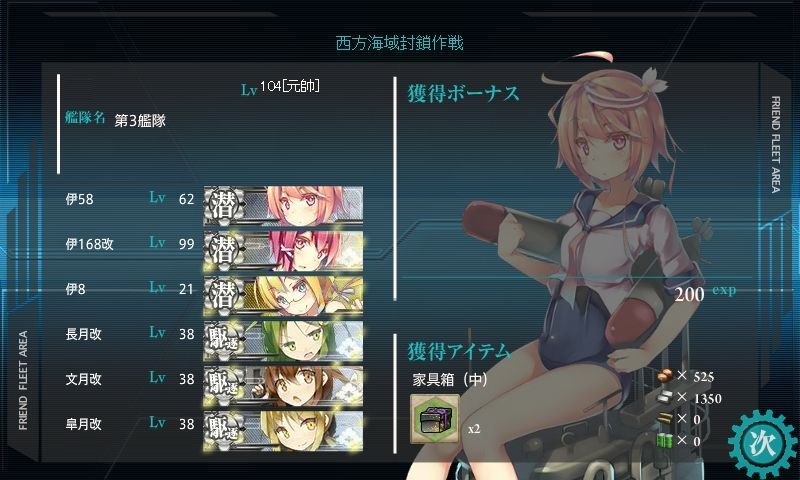Click the fuel resource icon beside 525
This screenshot has height=480, width=800.
(664, 376)
